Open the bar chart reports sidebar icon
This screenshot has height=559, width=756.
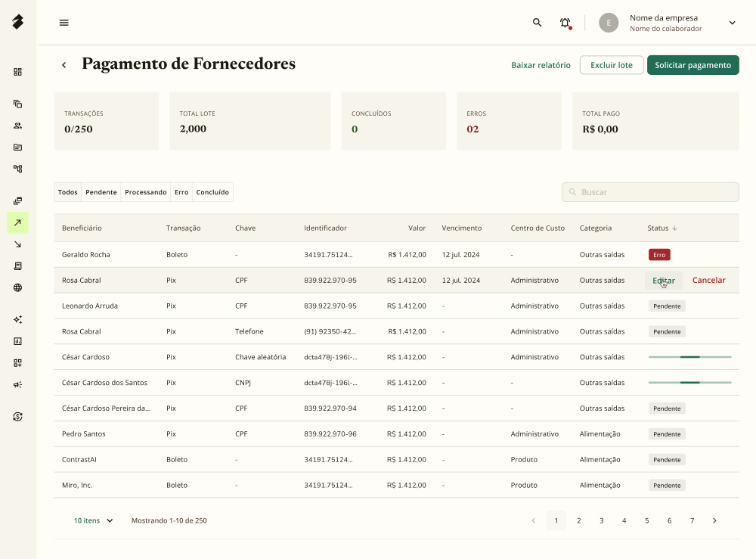pyautogui.click(x=18, y=341)
